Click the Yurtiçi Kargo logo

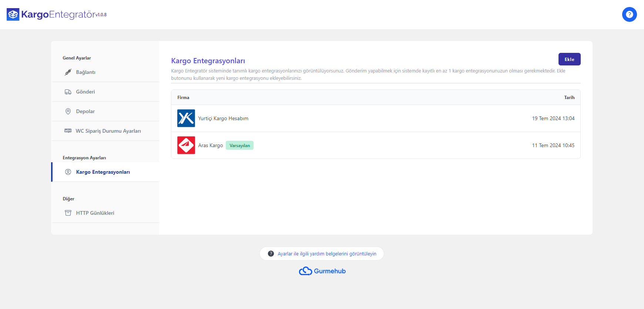(186, 118)
